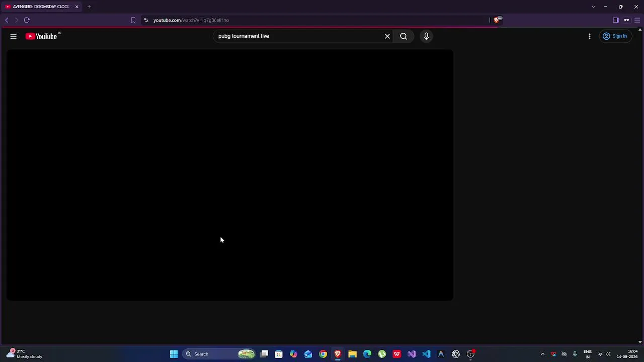Bookmark this page in the address bar
The image size is (644, 362).
[133, 20]
